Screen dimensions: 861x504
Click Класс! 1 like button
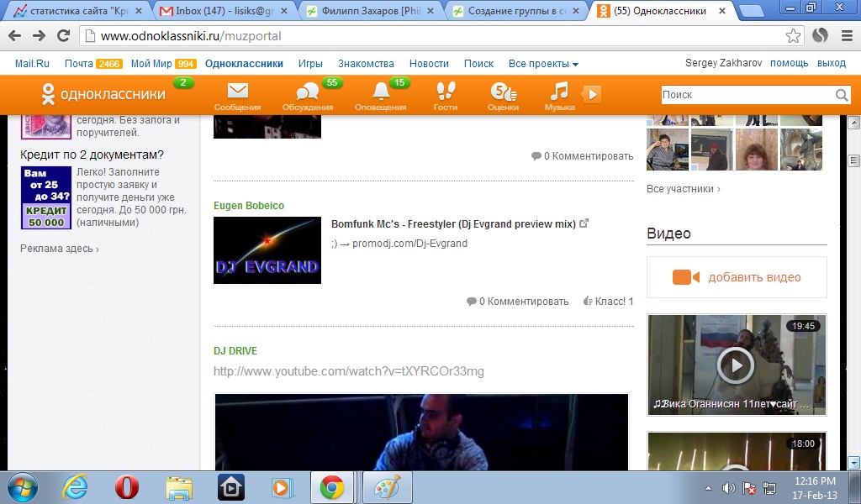point(608,302)
